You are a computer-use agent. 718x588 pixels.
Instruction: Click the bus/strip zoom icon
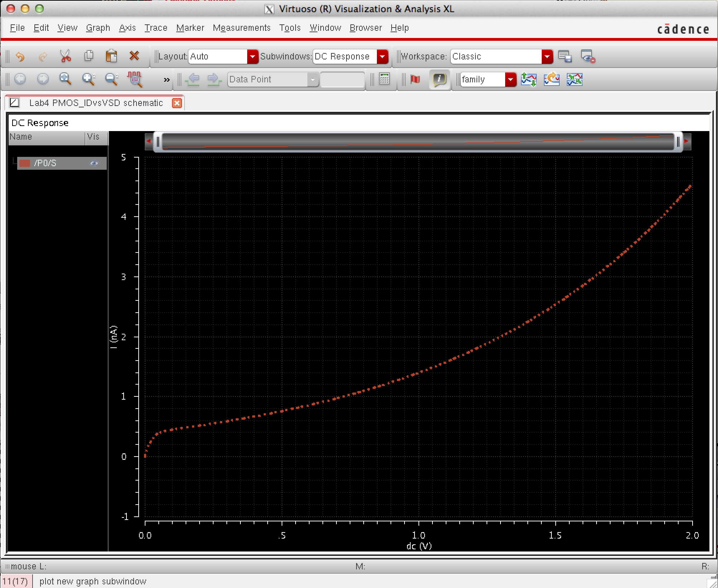pos(135,79)
